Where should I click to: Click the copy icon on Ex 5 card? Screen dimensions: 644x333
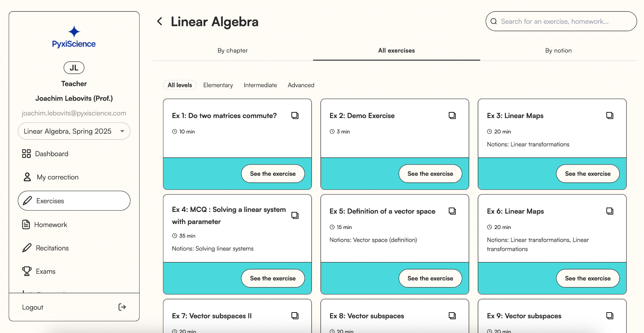(452, 211)
